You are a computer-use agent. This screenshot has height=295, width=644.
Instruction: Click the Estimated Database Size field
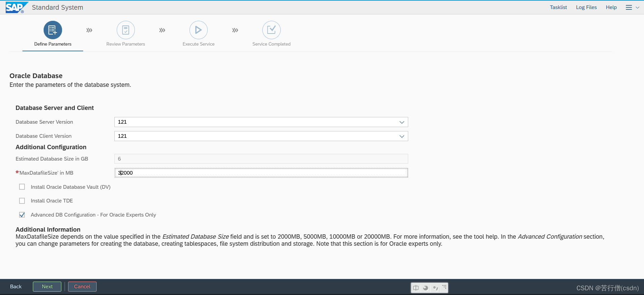(x=261, y=159)
